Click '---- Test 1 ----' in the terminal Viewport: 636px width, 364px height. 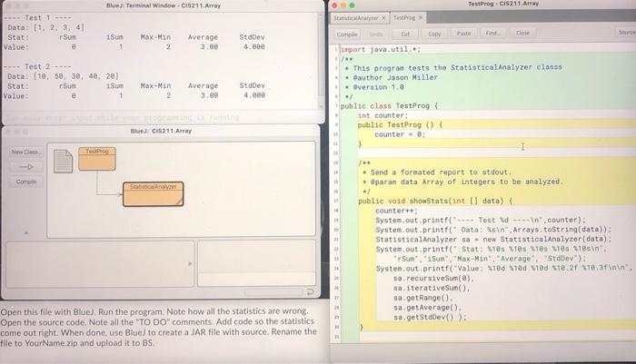37,18
